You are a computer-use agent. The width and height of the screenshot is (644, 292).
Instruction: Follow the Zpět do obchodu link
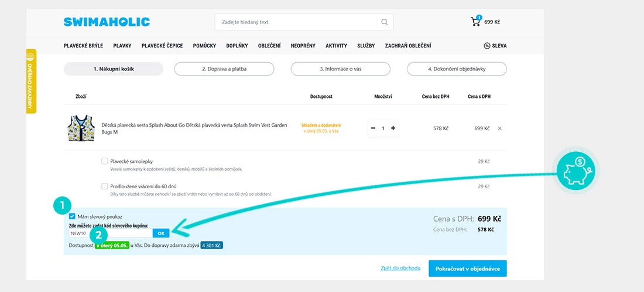400,268
